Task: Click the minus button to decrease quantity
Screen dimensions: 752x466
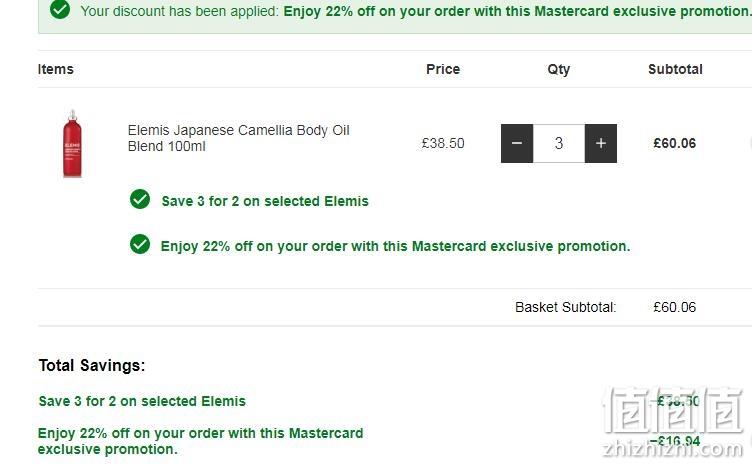Action: click(517, 143)
